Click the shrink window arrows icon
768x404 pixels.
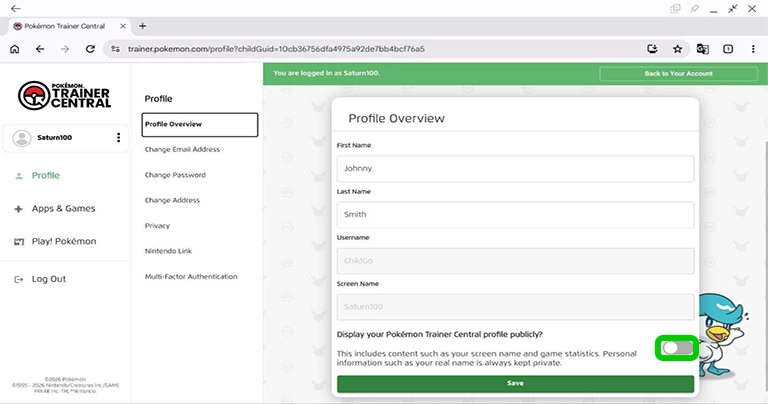[733, 9]
